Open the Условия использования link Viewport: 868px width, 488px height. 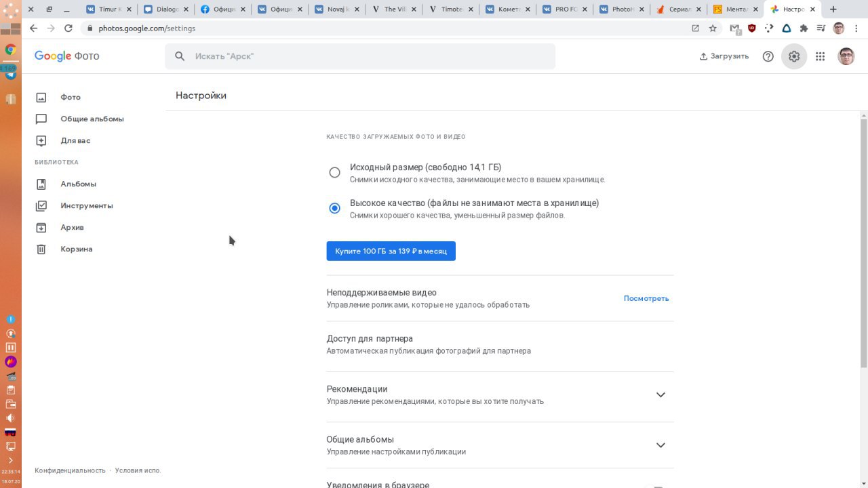pos(138,470)
